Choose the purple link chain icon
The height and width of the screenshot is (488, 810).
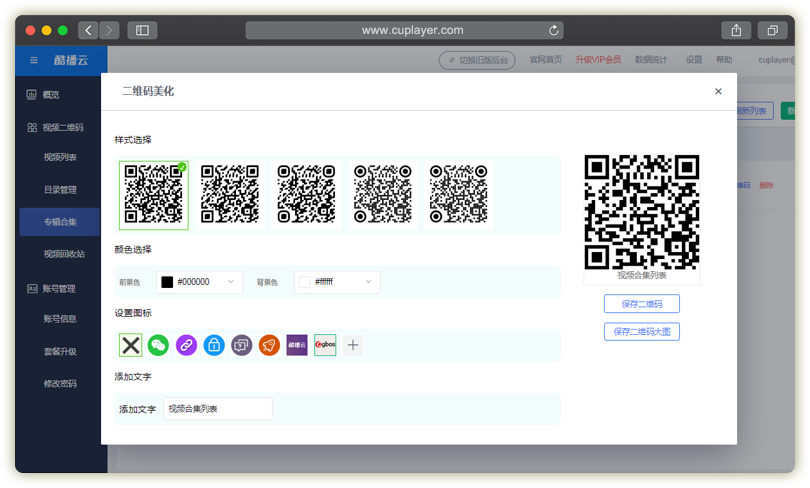[x=186, y=345]
